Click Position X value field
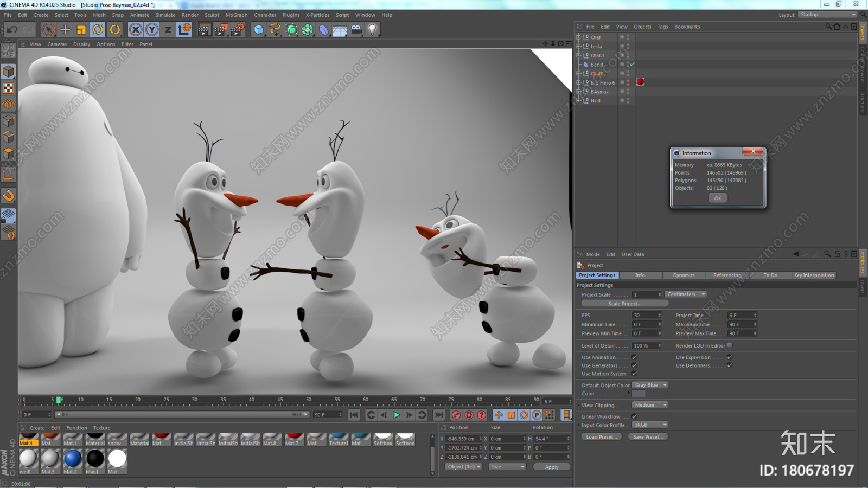This screenshot has width=868, height=488. tap(464, 439)
